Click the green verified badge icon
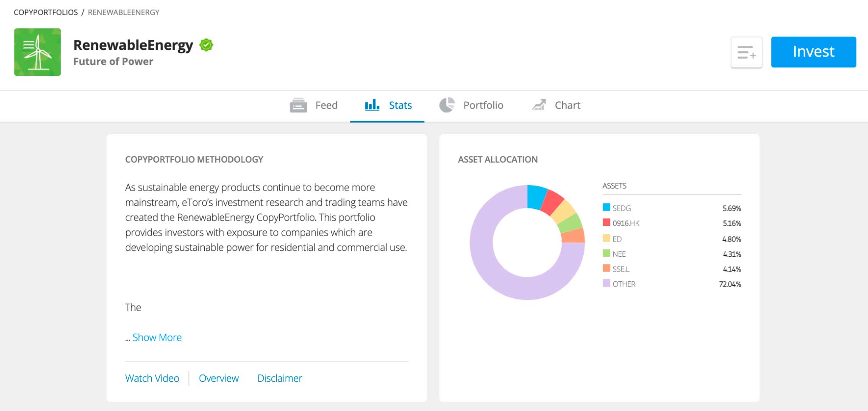 coord(206,45)
